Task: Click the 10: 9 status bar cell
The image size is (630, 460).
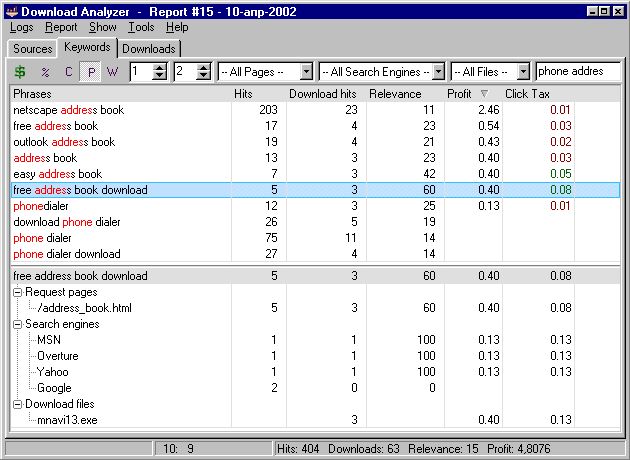Action: 214,449
